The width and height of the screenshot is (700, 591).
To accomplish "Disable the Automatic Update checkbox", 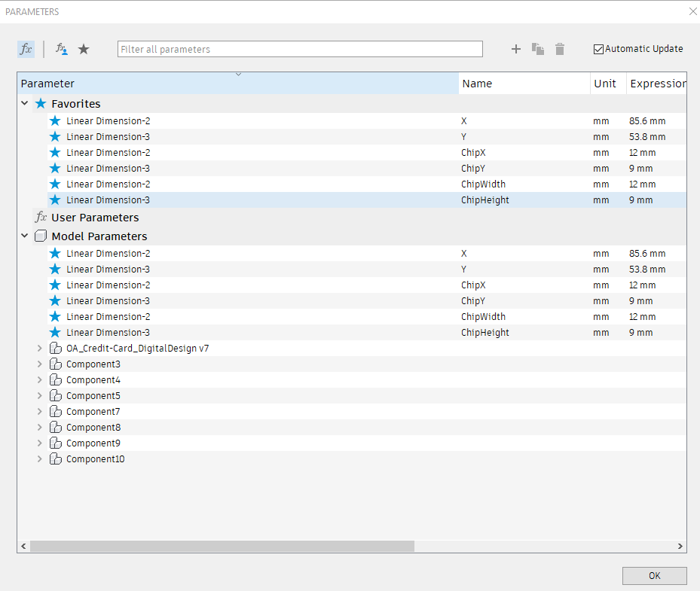I will (x=599, y=49).
